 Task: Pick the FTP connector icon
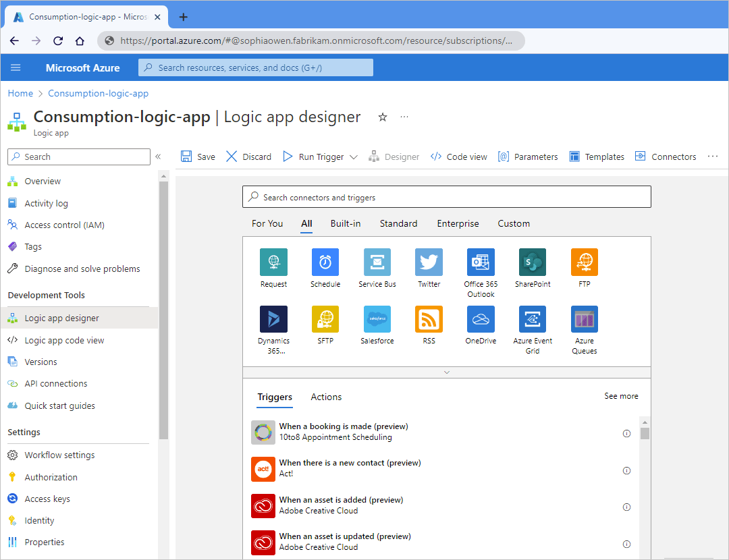tap(584, 262)
